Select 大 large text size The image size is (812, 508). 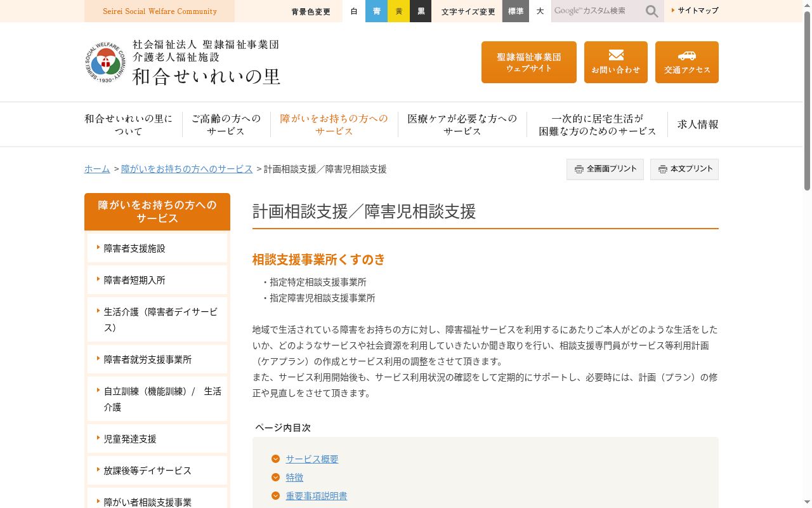pyautogui.click(x=540, y=11)
